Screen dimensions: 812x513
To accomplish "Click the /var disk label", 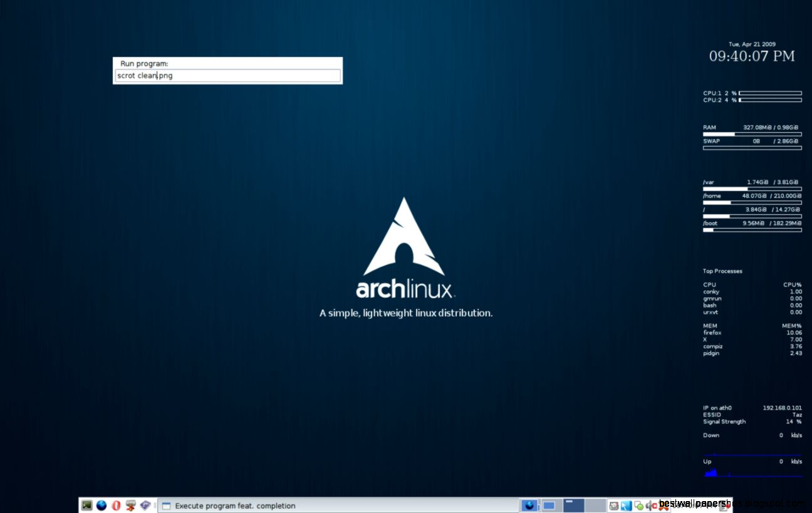I will [x=709, y=182].
